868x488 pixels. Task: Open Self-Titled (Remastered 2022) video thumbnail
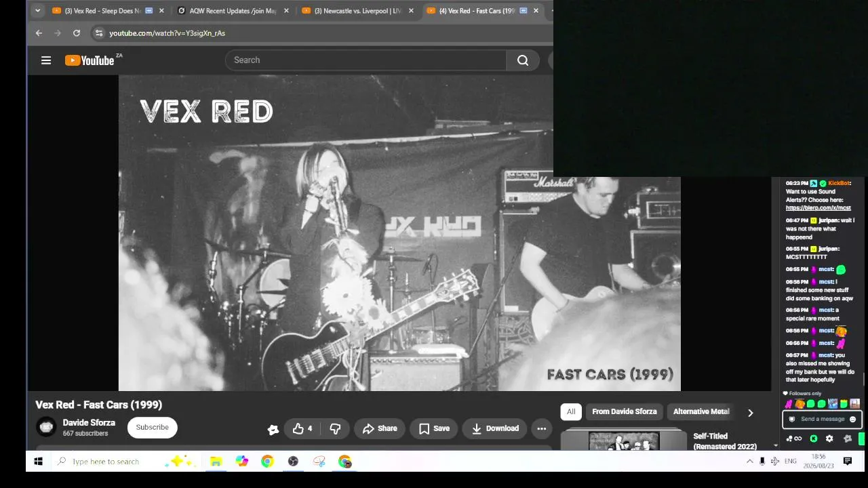pos(624,441)
